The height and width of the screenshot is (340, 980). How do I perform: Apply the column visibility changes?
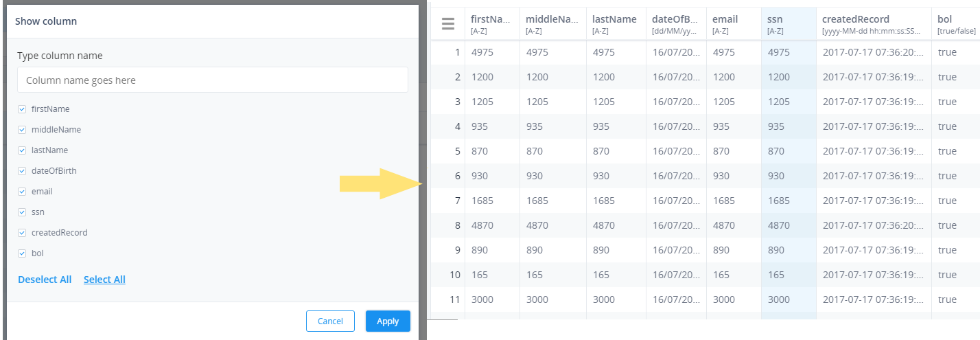(388, 321)
